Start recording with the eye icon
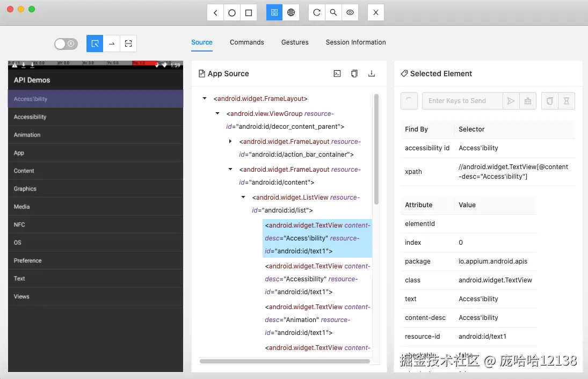 pos(350,13)
